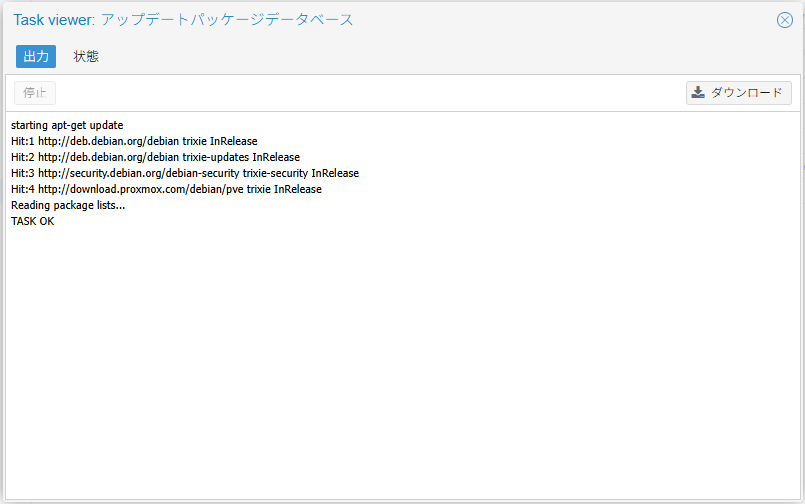Viewport: 805px width, 504px height.
Task: Click the 'starting apt-get update' log line
Action: (x=67, y=125)
